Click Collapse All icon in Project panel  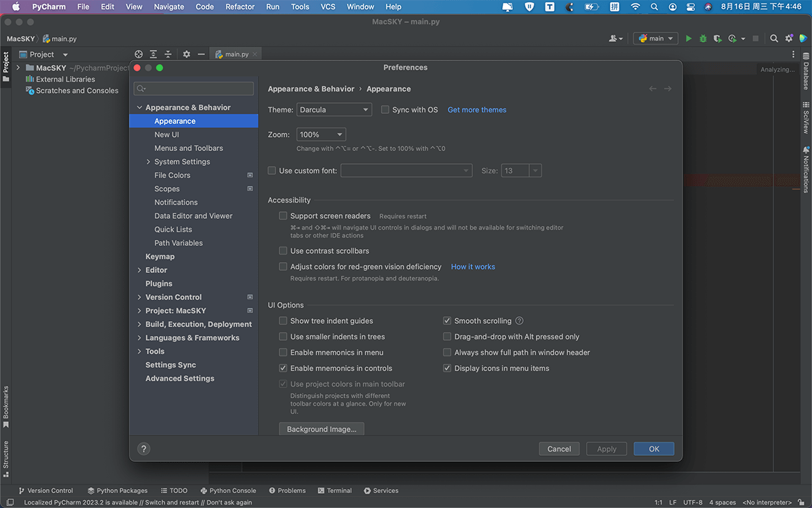(x=168, y=54)
